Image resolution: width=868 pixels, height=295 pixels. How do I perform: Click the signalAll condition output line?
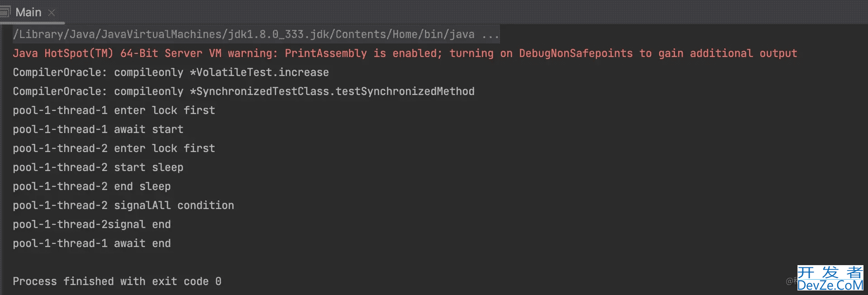[x=123, y=205]
